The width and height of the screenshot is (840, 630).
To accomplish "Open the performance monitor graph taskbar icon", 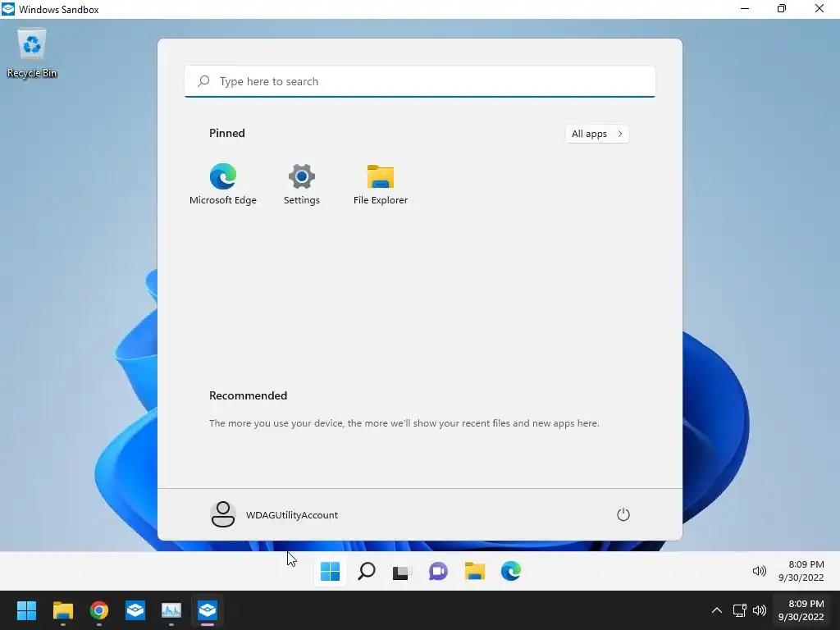I will click(x=171, y=610).
